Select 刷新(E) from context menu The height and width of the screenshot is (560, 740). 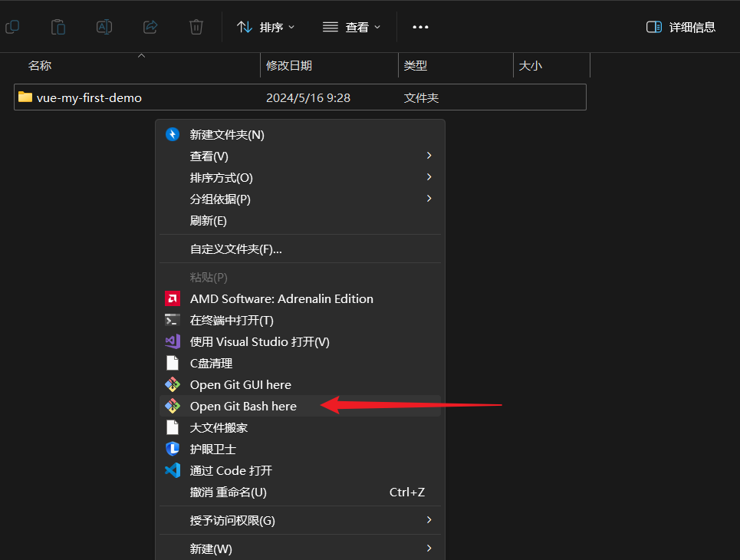click(209, 220)
